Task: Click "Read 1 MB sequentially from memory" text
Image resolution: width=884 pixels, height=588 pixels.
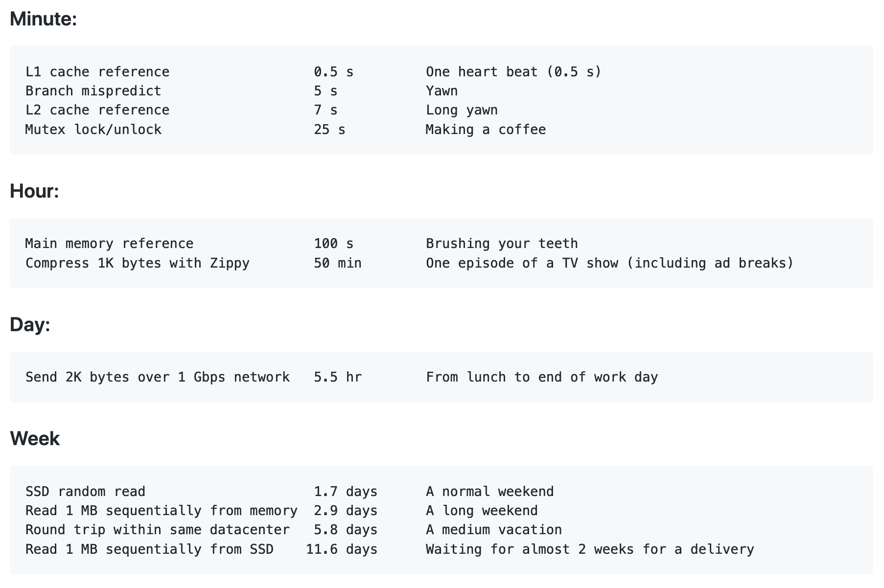Action: tap(162, 511)
